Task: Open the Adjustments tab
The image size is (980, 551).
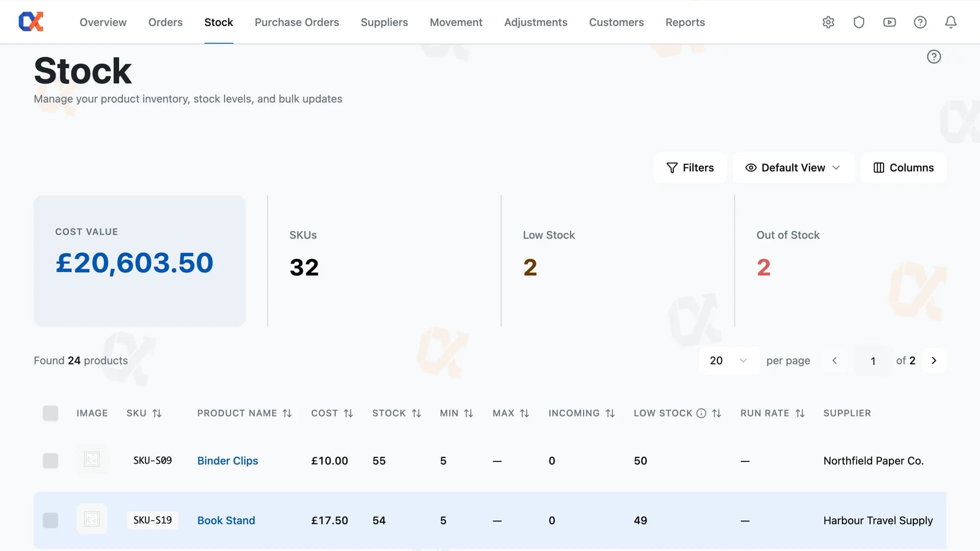Action: point(536,22)
